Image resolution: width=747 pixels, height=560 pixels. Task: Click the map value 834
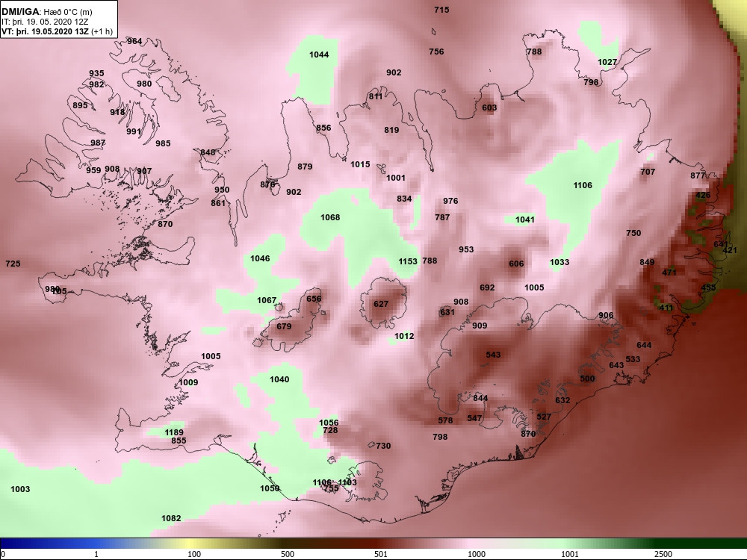point(404,199)
